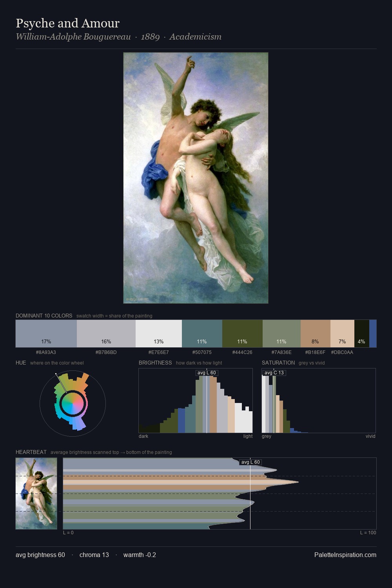Click the hex label '#444C26'
This screenshot has height=588, width=392.
(x=242, y=352)
